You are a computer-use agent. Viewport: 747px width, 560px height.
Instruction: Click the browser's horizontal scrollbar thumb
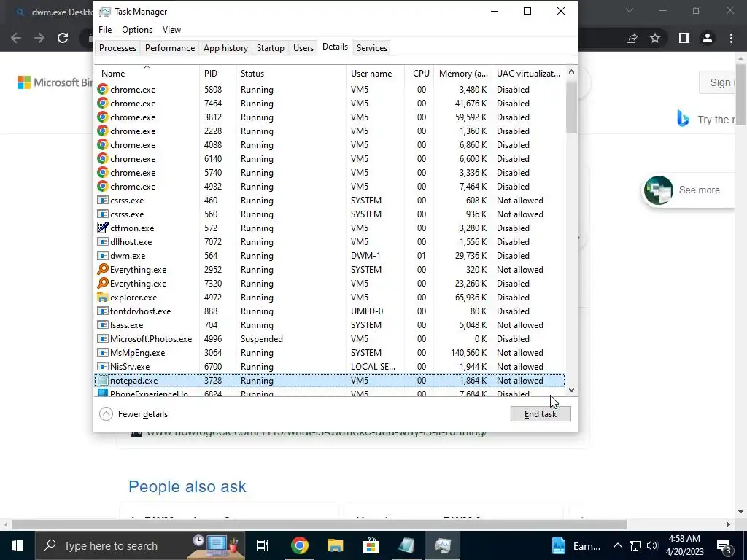pyautogui.click(x=320, y=524)
